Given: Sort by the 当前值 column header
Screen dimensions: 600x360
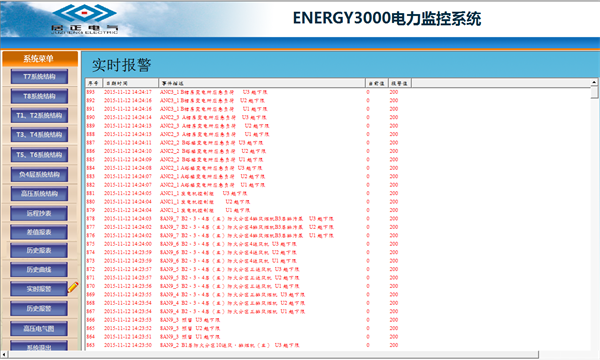Looking at the screenshot, I should point(377,83).
